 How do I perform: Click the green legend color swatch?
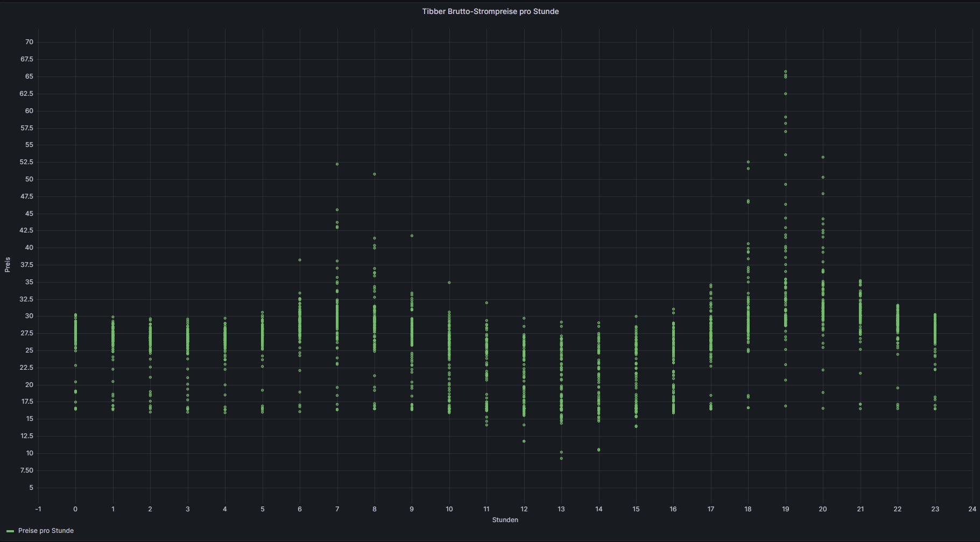(x=10, y=531)
